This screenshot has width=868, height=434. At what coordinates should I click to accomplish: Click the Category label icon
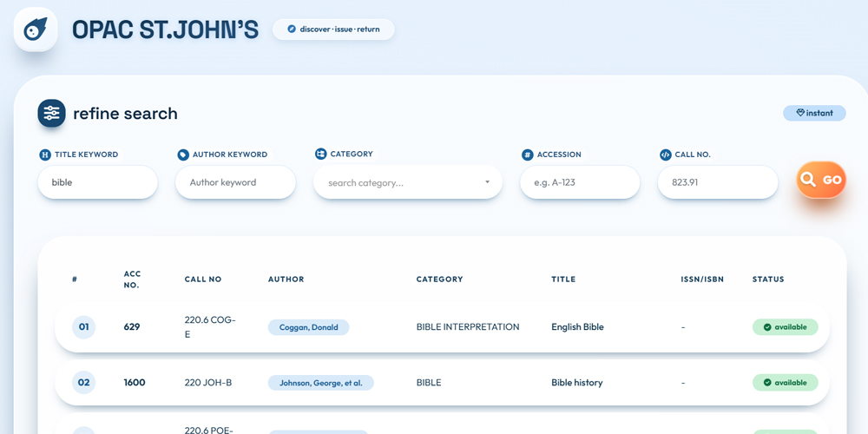[320, 154]
